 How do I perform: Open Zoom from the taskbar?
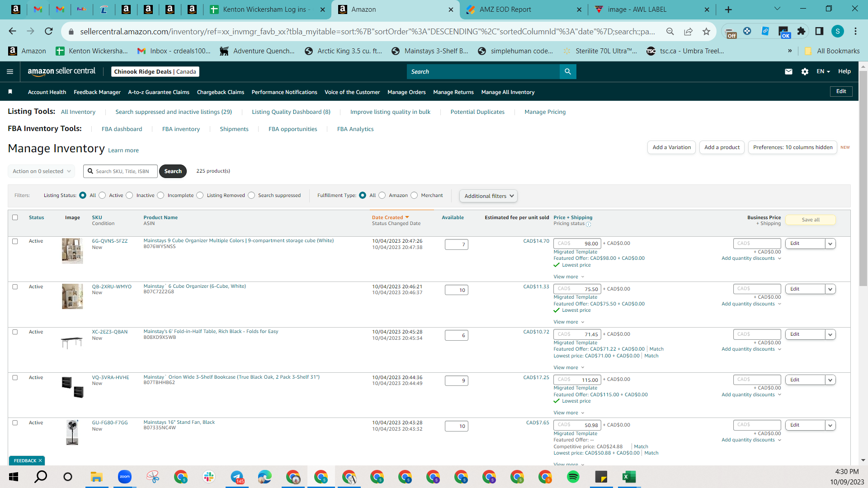pos(124,477)
